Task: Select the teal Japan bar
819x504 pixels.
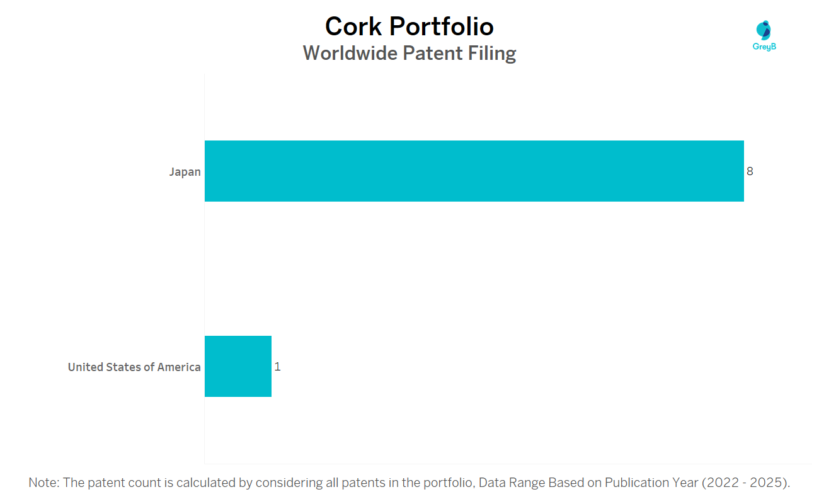Action: (x=474, y=171)
